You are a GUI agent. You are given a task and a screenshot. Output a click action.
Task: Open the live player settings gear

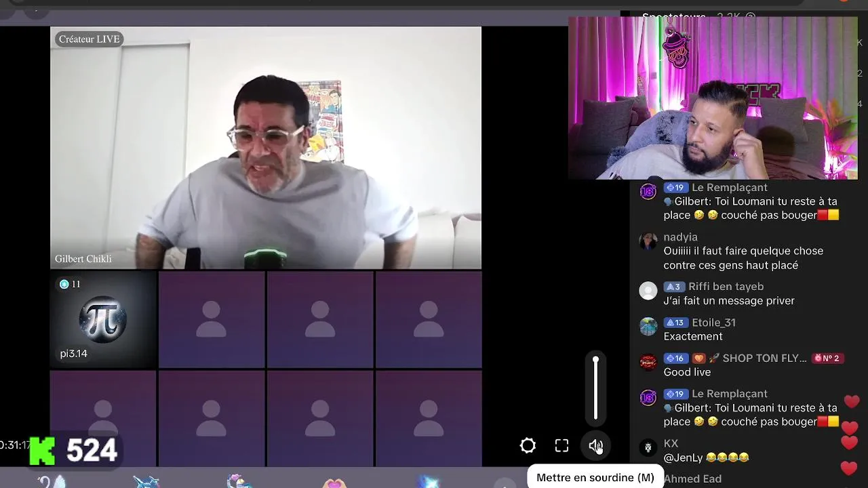pyautogui.click(x=528, y=445)
